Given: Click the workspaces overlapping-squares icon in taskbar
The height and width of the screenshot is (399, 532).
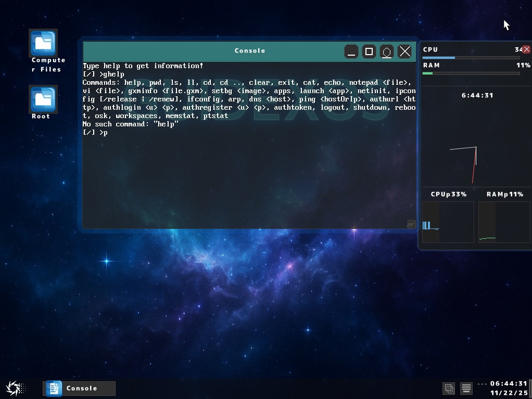Looking at the screenshot, I should tap(449, 388).
